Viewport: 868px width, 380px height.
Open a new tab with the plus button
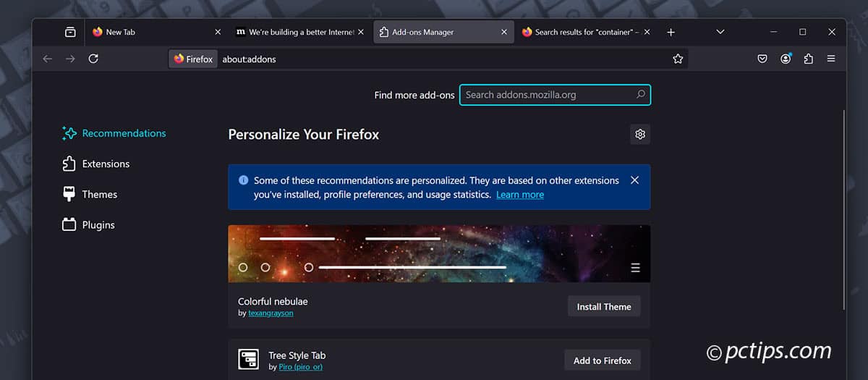click(671, 32)
